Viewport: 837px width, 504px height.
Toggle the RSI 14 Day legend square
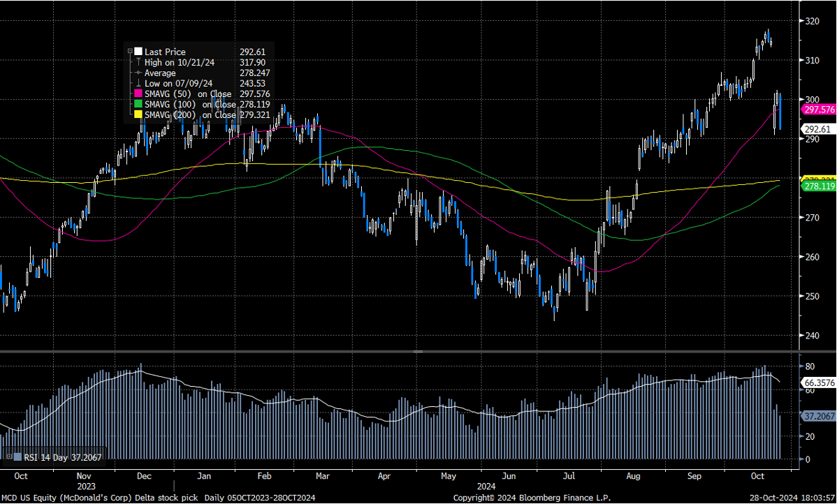(17, 457)
